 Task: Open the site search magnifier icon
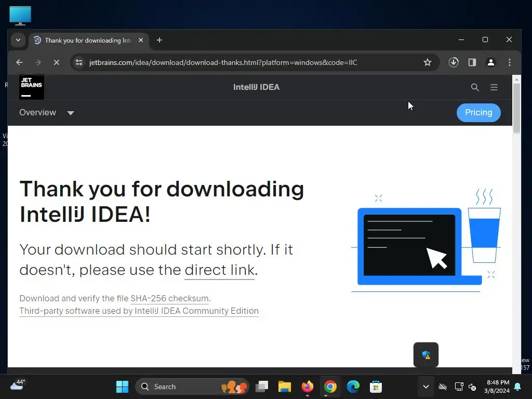[475, 87]
